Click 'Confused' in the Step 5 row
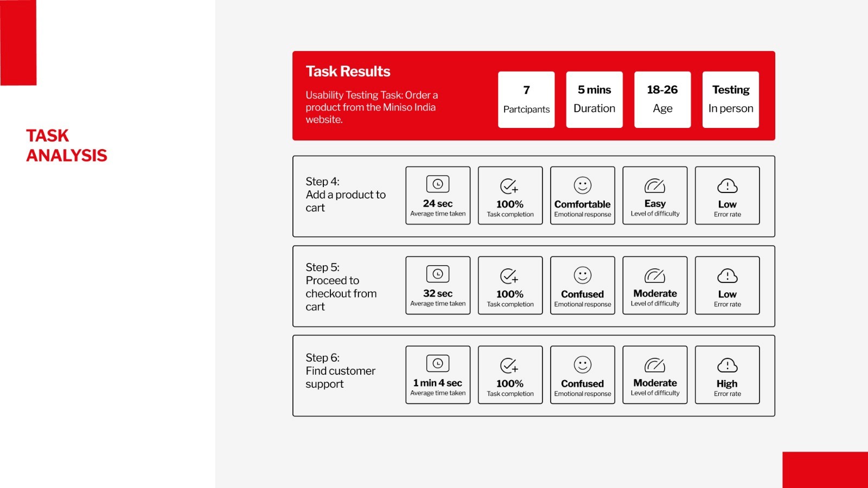The image size is (868, 488). (583, 294)
